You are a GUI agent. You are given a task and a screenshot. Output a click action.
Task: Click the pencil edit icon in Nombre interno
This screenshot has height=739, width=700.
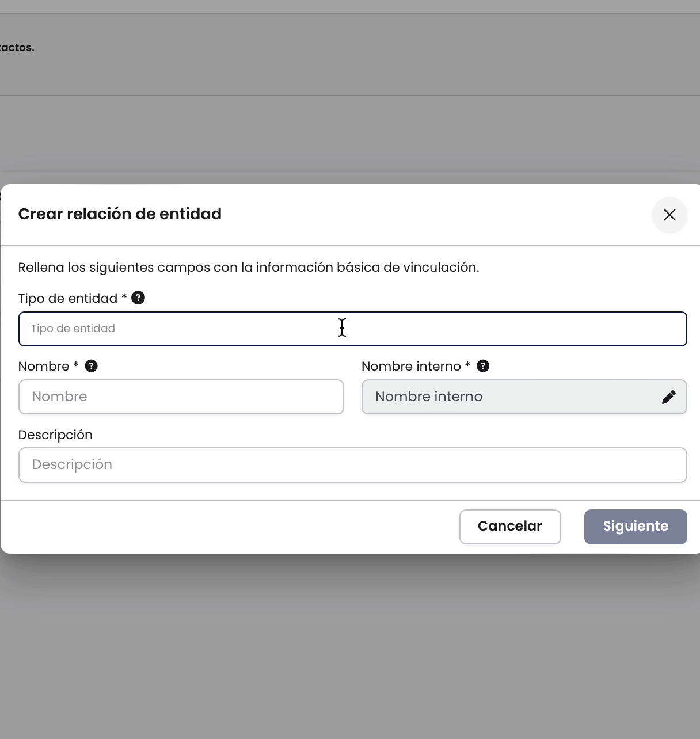click(668, 397)
